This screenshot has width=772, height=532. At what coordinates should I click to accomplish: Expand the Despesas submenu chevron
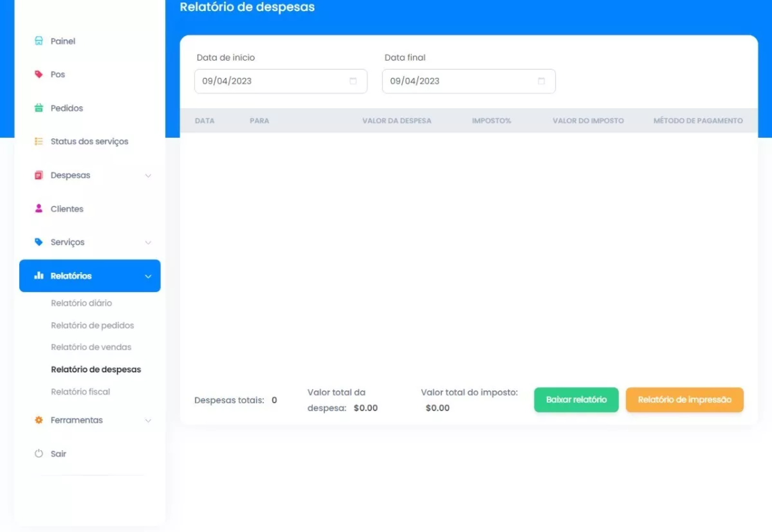point(148,176)
